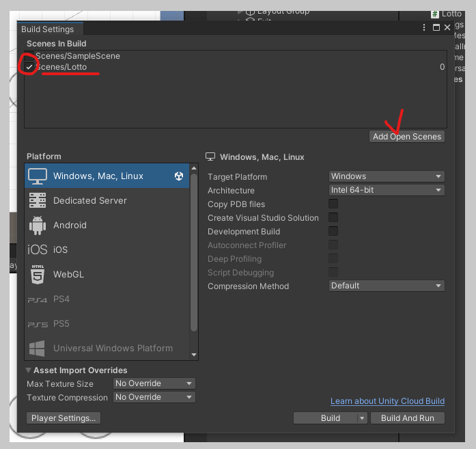Image resolution: width=476 pixels, height=449 pixels.
Task: Click the Max Texture Size label
Action: [x=60, y=384]
